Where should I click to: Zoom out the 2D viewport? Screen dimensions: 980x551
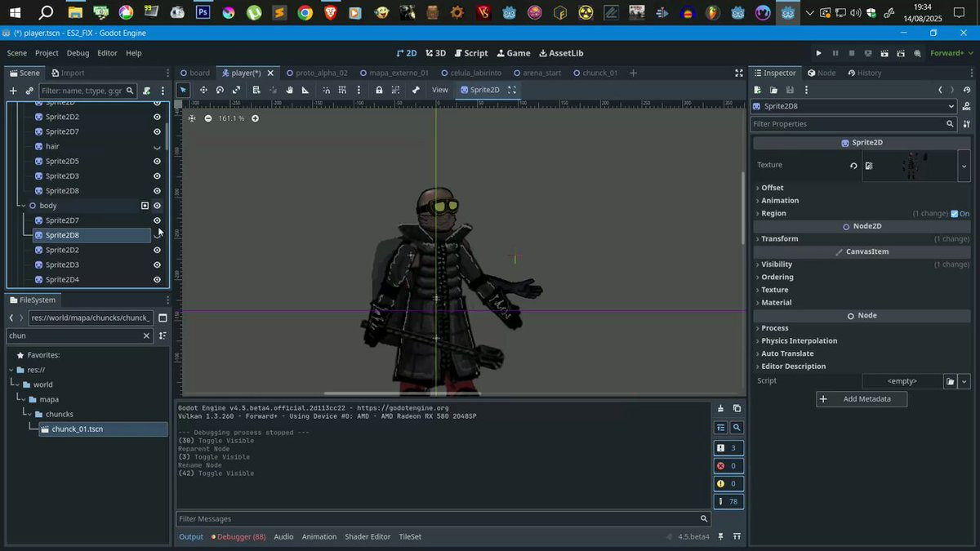[x=207, y=118]
